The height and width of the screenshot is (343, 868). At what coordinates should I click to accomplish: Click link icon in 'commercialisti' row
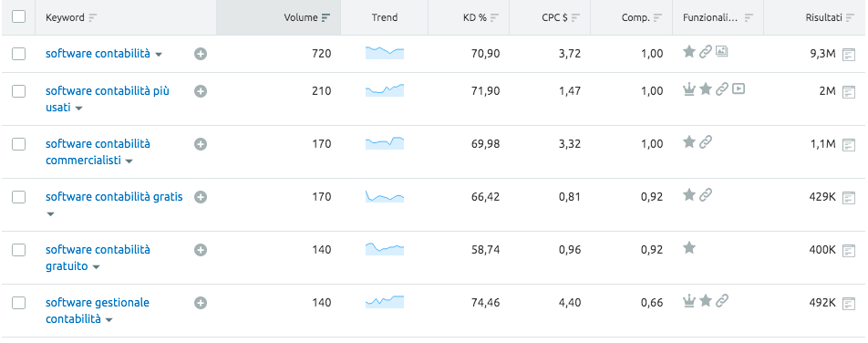(706, 142)
